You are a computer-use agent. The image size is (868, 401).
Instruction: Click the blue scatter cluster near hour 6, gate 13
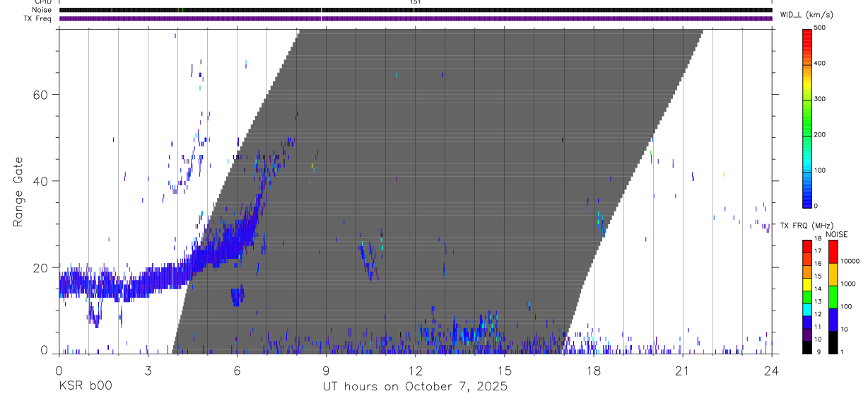[x=237, y=295]
